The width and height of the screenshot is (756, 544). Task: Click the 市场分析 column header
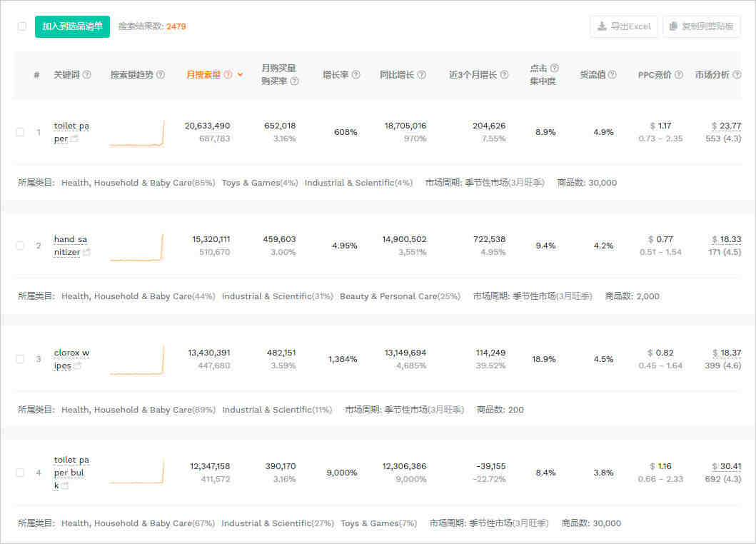click(712, 75)
